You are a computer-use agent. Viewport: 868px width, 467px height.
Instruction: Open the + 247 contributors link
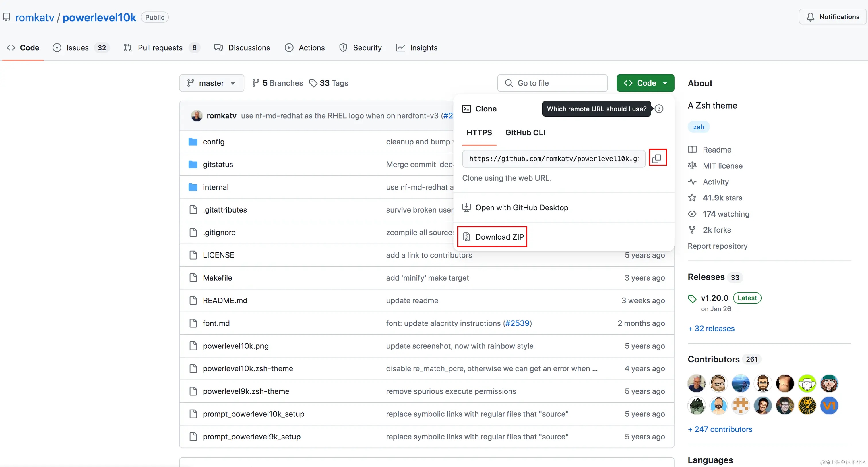720,429
